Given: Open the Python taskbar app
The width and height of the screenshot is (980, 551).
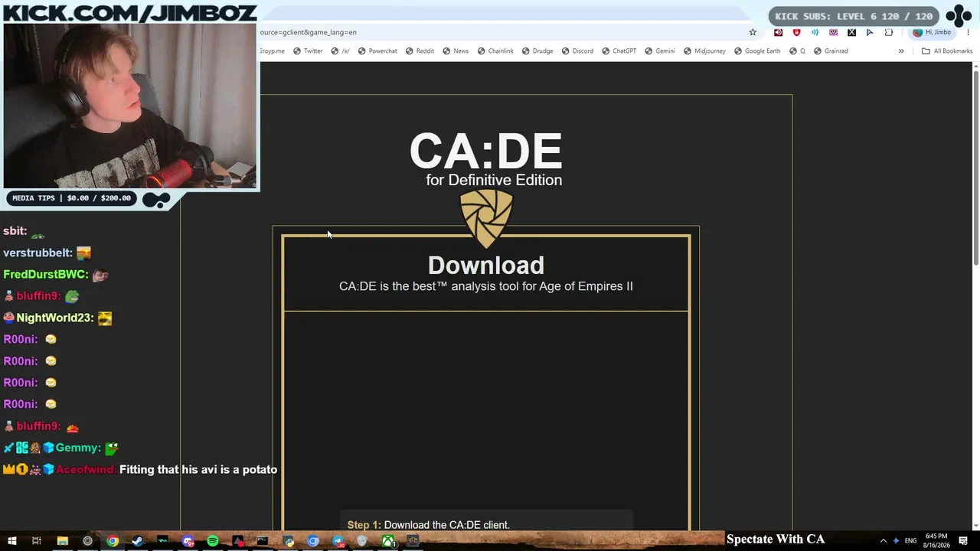Looking at the screenshot, I should [288, 541].
